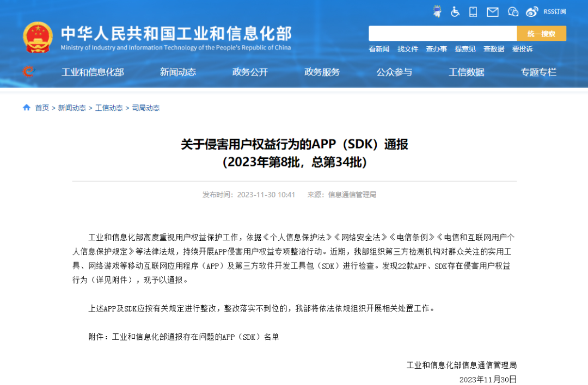This screenshot has height=385, width=588.
Task: Click the date 2023年11月30日
Action: [488, 380]
